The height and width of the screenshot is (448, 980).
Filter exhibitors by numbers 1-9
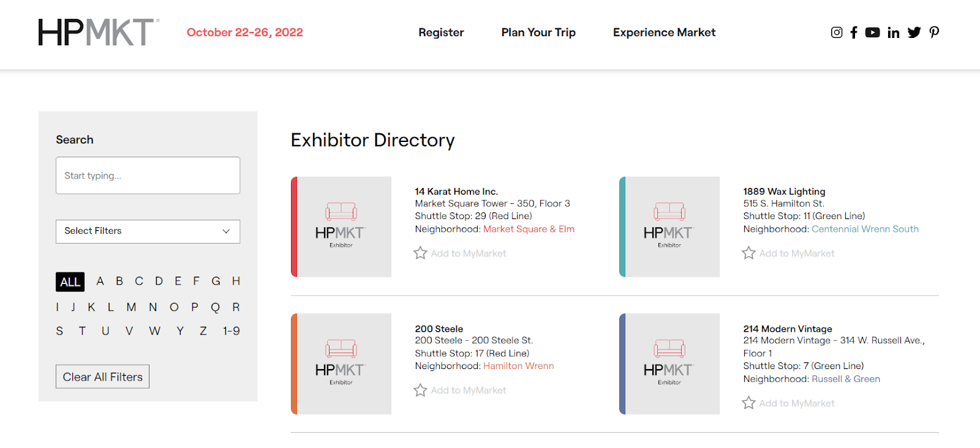pos(231,331)
